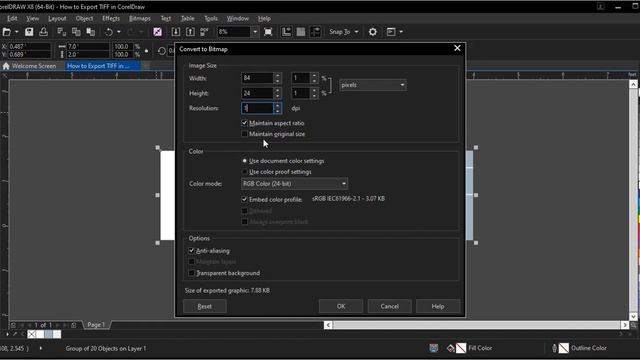This screenshot has width=640, height=360.
Task: Open Options via the gear icon
Action: click(373, 32)
